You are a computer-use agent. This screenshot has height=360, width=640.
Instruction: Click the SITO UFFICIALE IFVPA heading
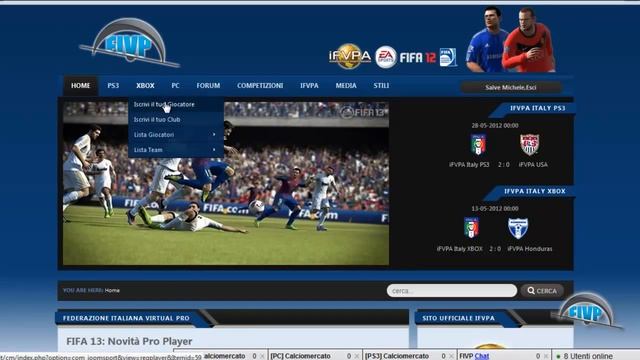[x=458, y=318]
